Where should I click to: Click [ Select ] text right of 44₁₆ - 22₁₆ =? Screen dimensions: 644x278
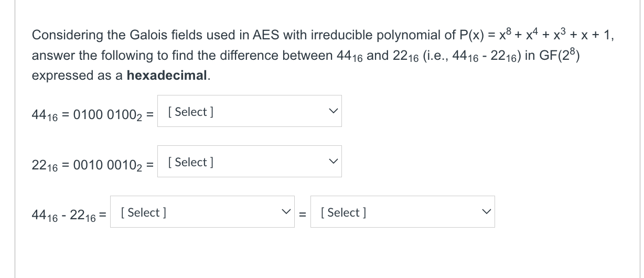coord(144,212)
